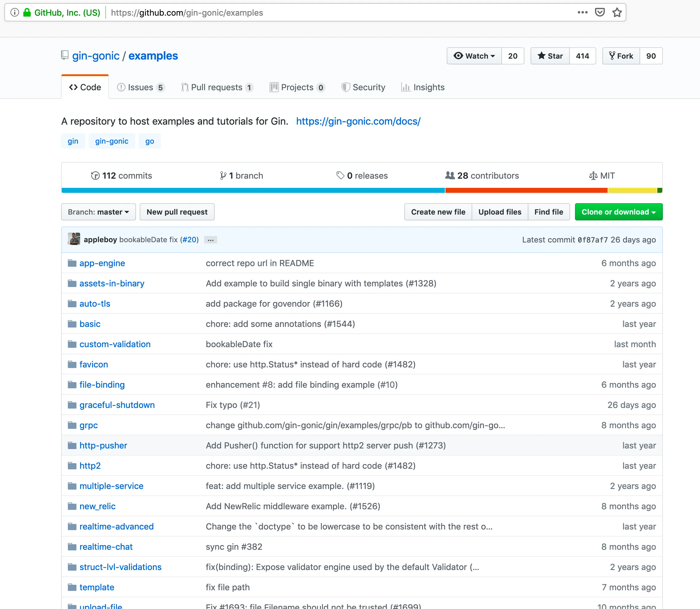Screen dimensions: 700x609
Task: Click the Save to Pocket icon in toolbar
Action: pyautogui.click(x=601, y=12)
